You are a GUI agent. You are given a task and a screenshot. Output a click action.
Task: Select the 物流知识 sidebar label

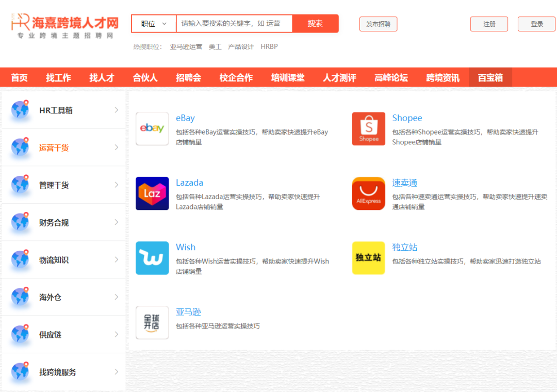point(54,260)
